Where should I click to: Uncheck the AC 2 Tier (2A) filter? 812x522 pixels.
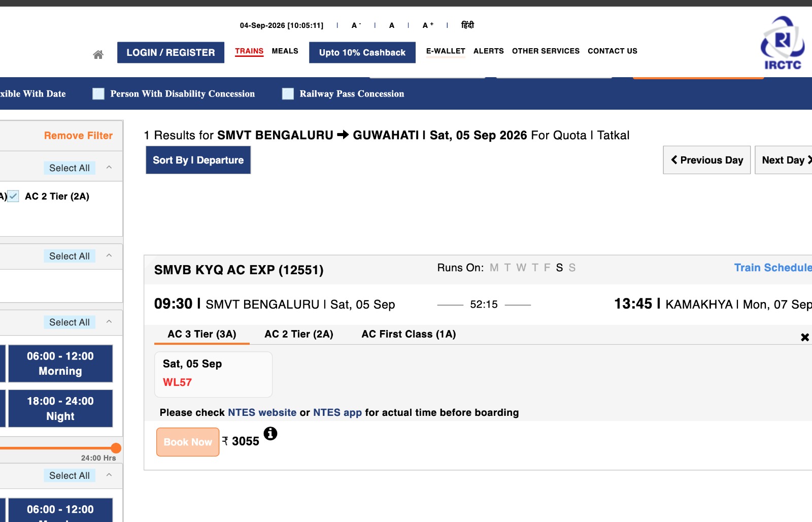(x=13, y=196)
